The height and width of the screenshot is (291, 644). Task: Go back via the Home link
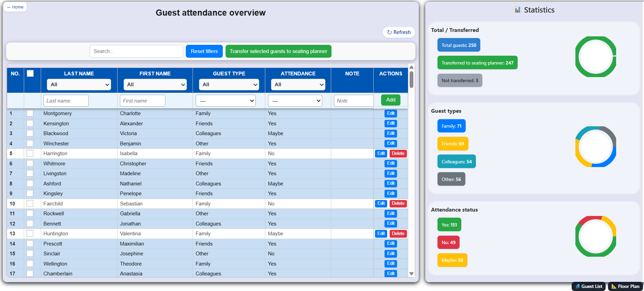15,7
